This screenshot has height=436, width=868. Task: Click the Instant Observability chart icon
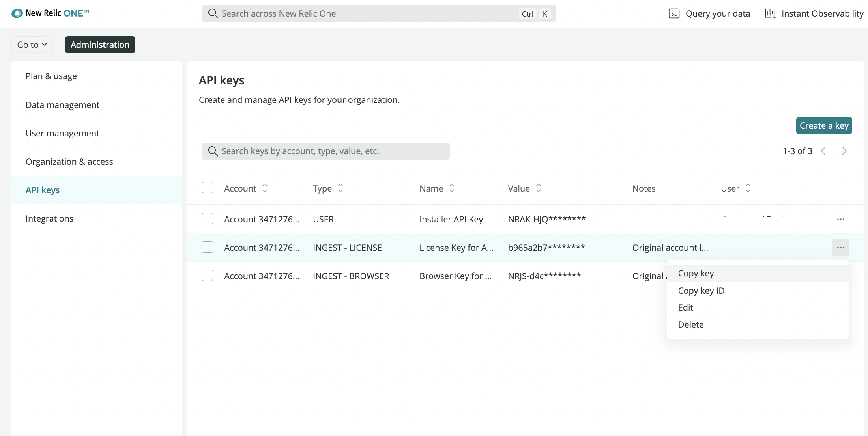770,13
